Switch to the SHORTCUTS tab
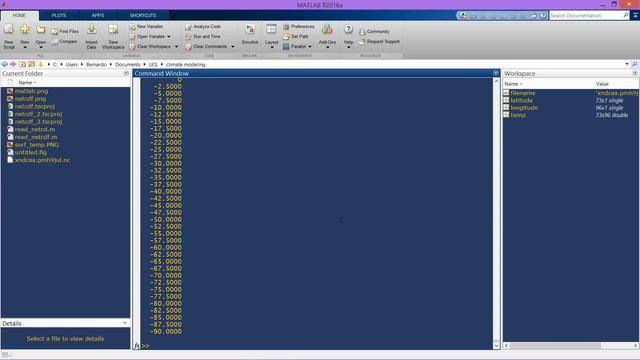640x360 pixels. click(143, 16)
